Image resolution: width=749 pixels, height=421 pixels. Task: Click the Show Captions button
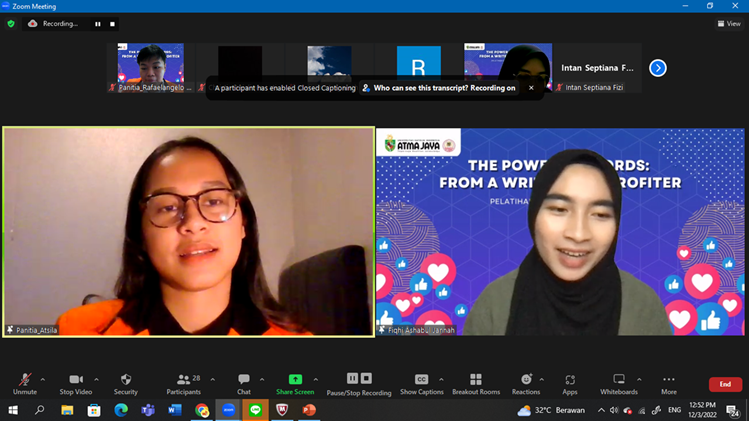pos(421,383)
